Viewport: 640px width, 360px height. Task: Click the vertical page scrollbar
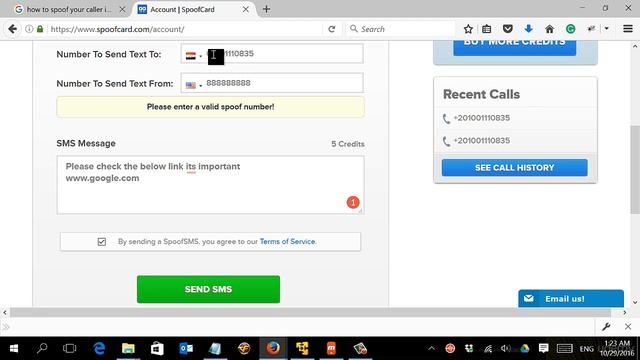tap(635, 169)
